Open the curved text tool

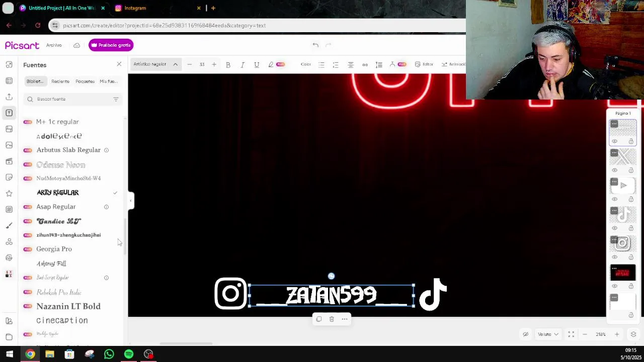coord(392,64)
